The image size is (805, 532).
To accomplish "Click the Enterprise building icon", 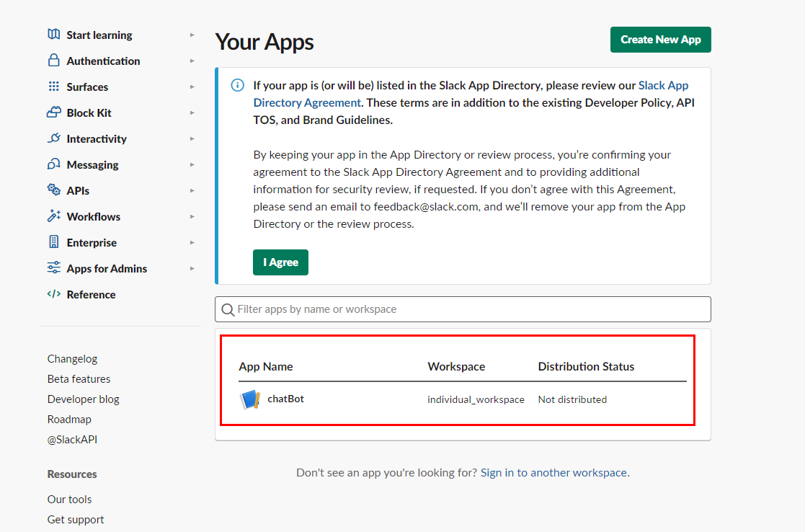I will tap(53, 242).
